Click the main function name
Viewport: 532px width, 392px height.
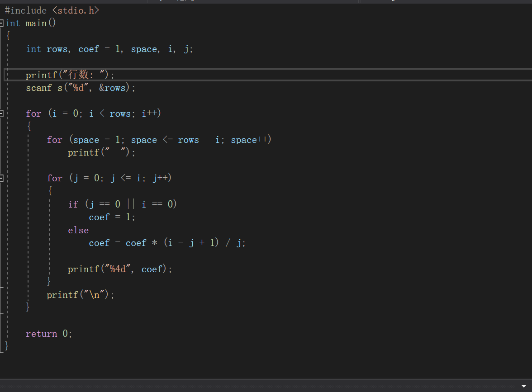[36, 24]
